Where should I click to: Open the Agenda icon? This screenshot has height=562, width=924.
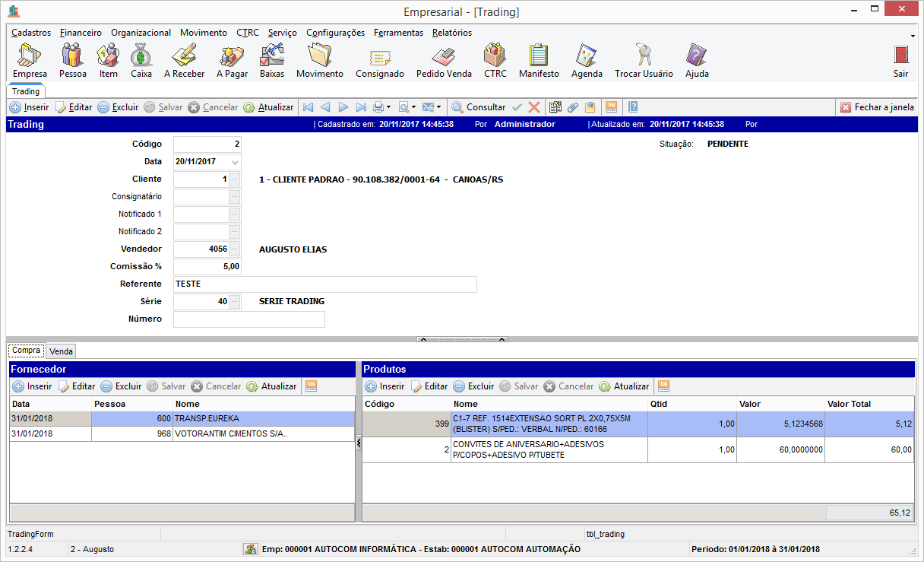587,60
